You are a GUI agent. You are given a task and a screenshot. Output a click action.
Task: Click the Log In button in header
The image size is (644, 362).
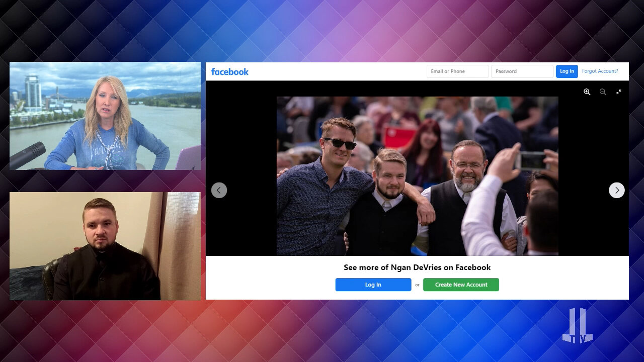coord(567,71)
